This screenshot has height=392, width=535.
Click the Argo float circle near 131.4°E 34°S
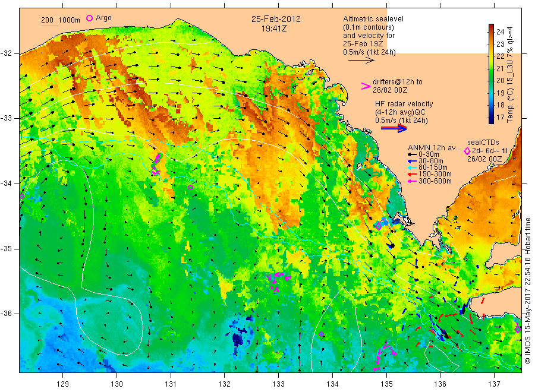click(190, 188)
